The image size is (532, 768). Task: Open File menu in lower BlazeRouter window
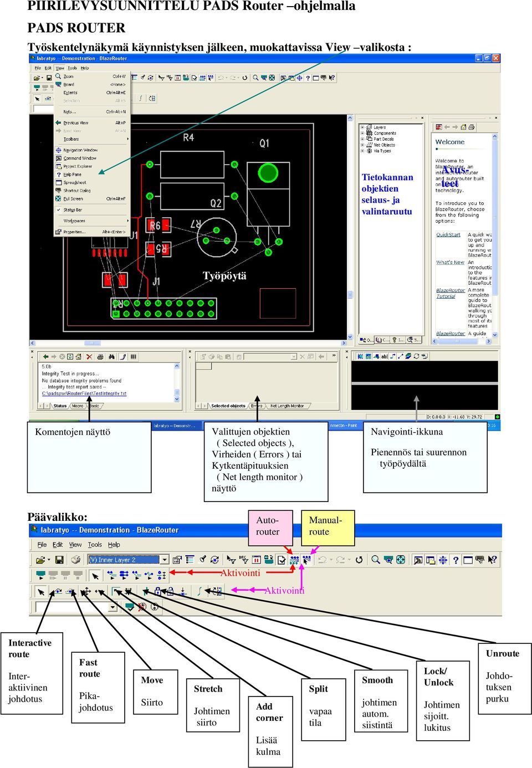click(x=42, y=545)
